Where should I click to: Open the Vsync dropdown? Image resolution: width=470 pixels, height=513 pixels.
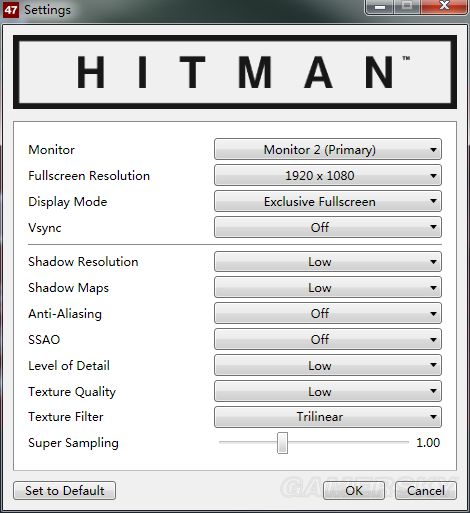(x=328, y=227)
